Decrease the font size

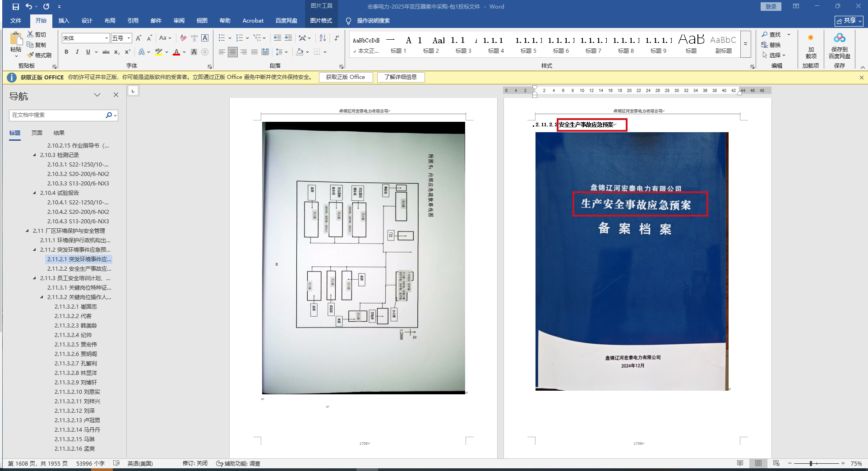click(x=149, y=38)
